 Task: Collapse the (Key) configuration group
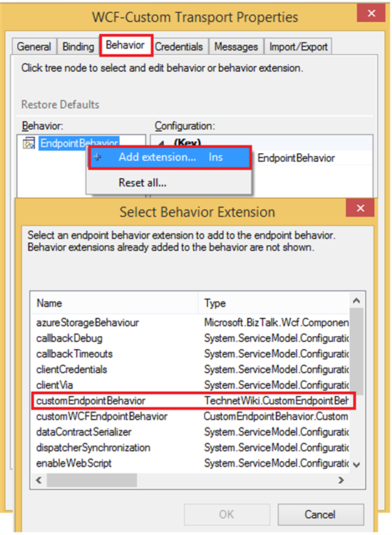pyautogui.click(x=163, y=144)
